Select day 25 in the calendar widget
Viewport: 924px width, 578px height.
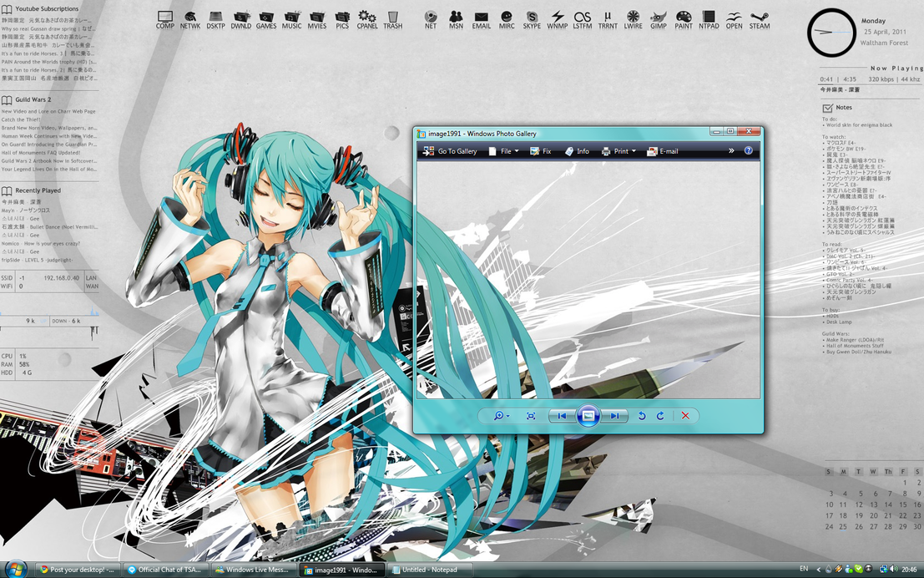tap(843, 527)
